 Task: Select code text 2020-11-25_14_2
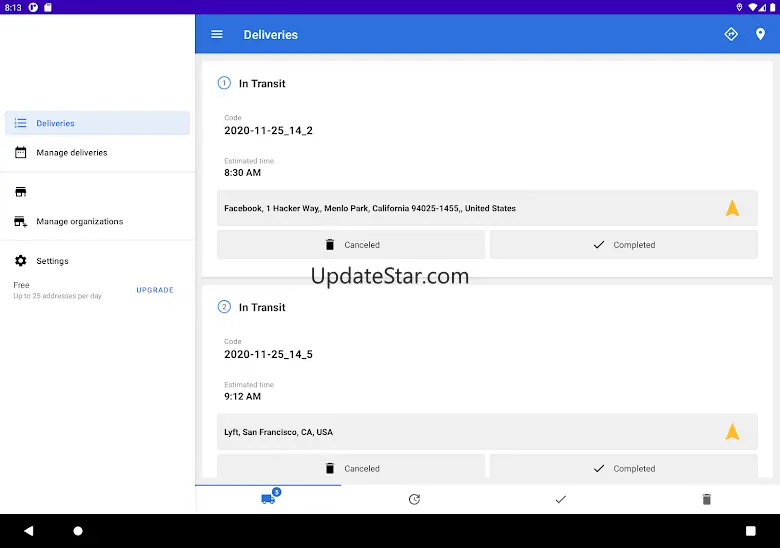(268, 130)
